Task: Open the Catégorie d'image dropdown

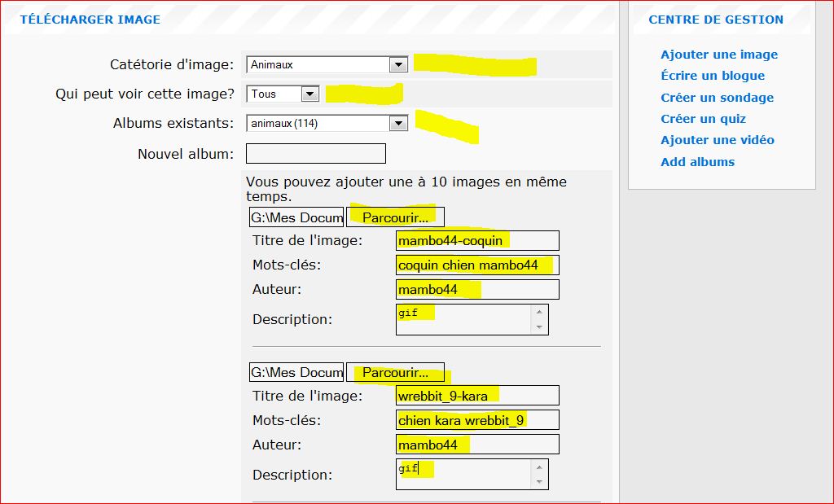Action: click(x=326, y=64)
